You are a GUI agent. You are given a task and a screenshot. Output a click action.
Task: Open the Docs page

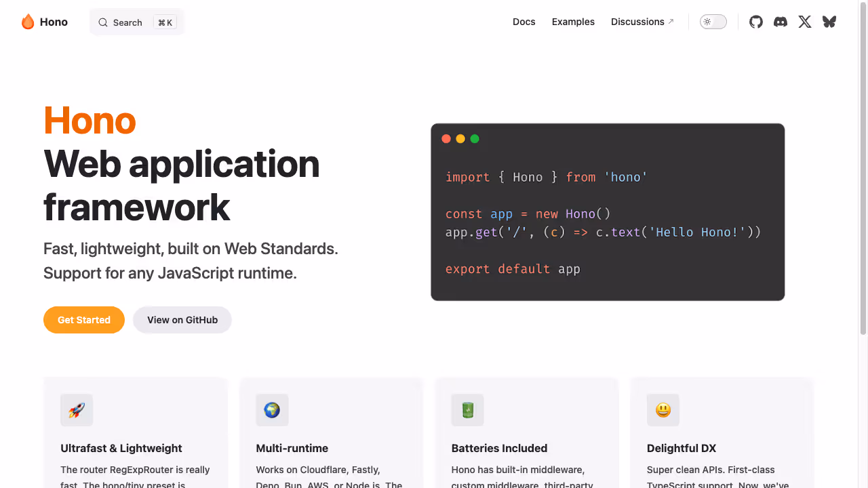pyautogui.click(x=524, y=22)
